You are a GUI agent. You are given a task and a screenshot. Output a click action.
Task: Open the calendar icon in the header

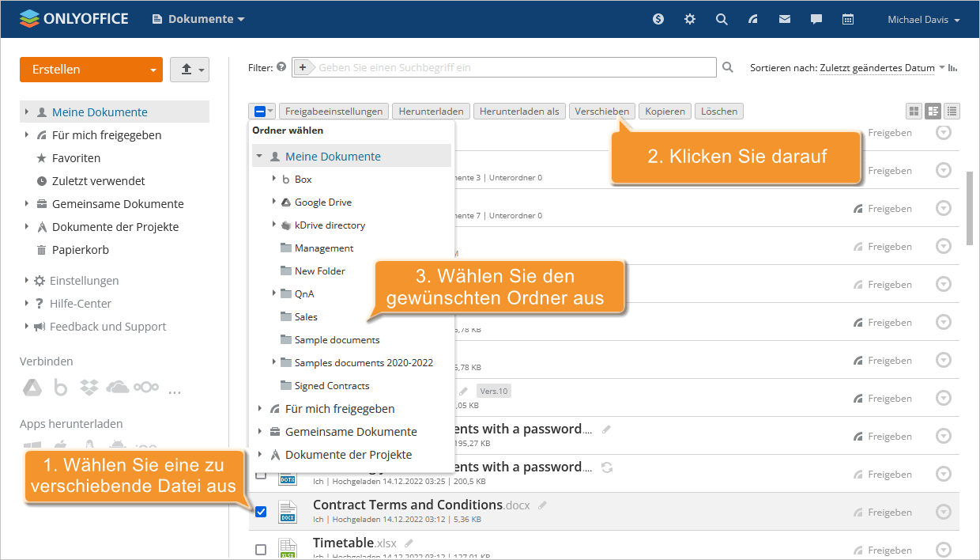tap(848, 19)
